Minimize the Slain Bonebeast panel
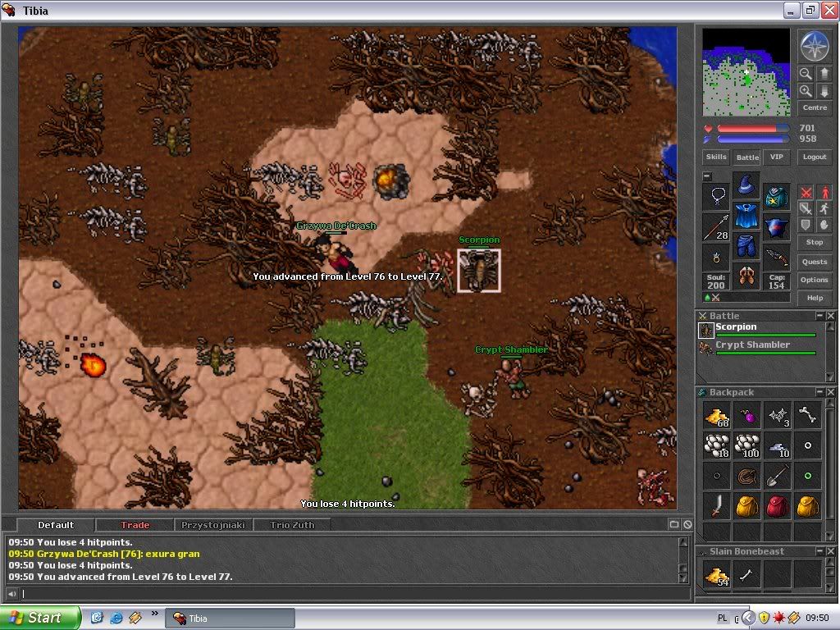The width and height of the screenshot is (840, 630). tap(819, 551)
